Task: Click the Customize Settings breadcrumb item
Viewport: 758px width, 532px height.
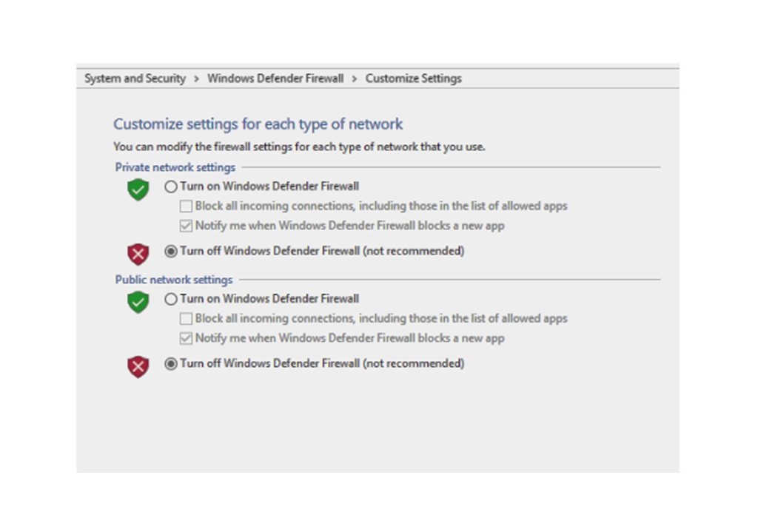Action: [x=413, y=78]
